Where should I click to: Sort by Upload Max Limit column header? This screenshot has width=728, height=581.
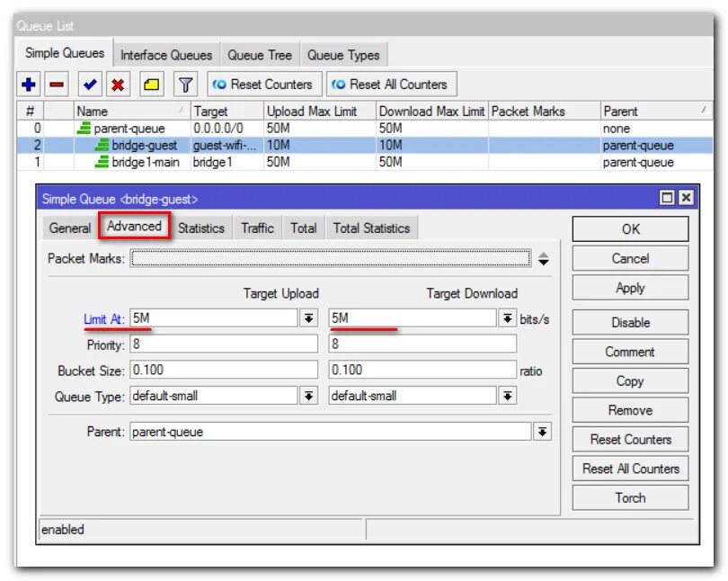[320, 112]
